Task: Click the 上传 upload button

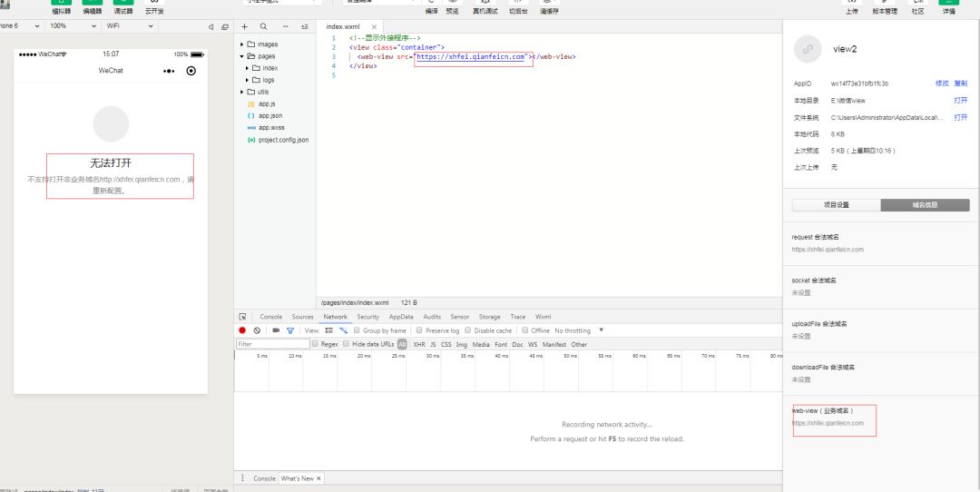Action: tap(851, 7)
